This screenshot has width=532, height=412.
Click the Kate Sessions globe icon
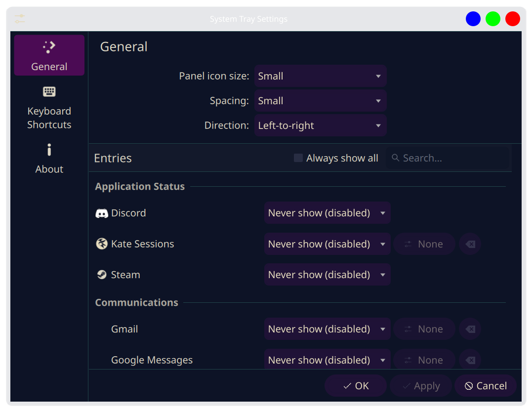[102, 244]
